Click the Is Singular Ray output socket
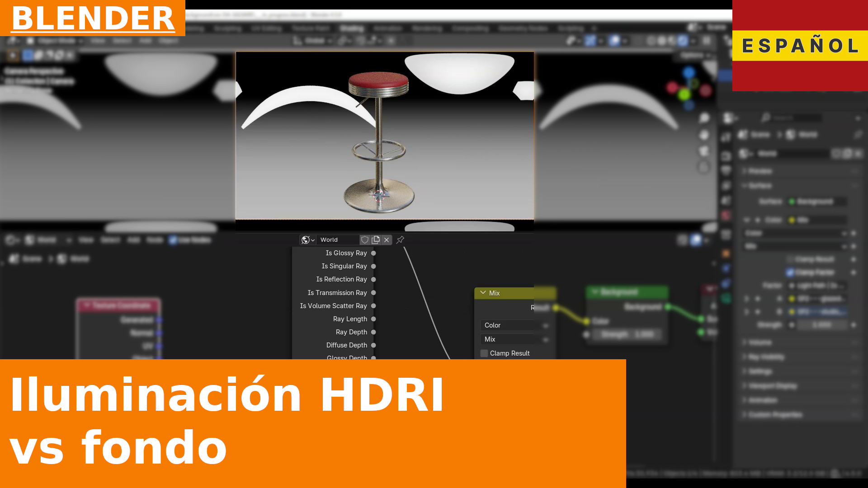The height and width of the screenshot is (488, 868). click(x=373, y=266)
